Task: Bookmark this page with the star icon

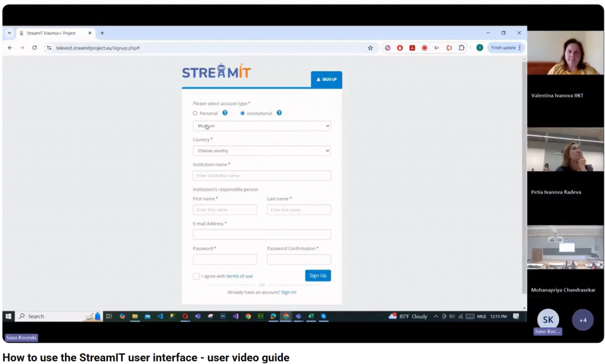Action: (370, 48)
